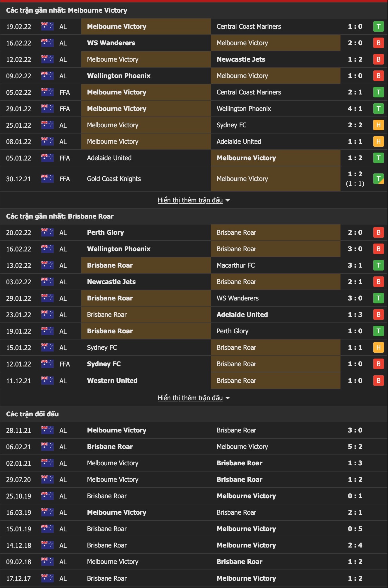This screenshot has height=588, width=388.
Task: Click AL league label on 14.12.18 row
Action: [63, 545]
